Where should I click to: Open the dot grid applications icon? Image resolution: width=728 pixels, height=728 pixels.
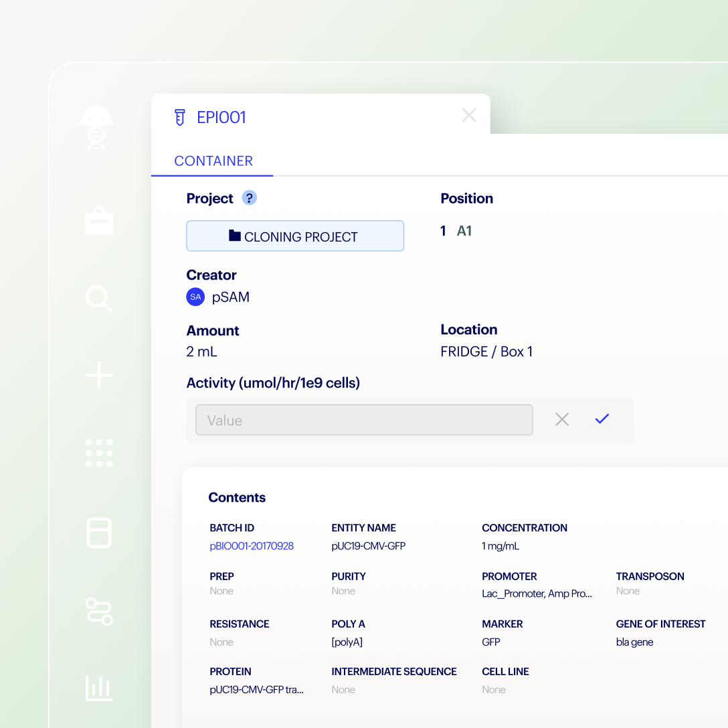[x=99, y=453]
